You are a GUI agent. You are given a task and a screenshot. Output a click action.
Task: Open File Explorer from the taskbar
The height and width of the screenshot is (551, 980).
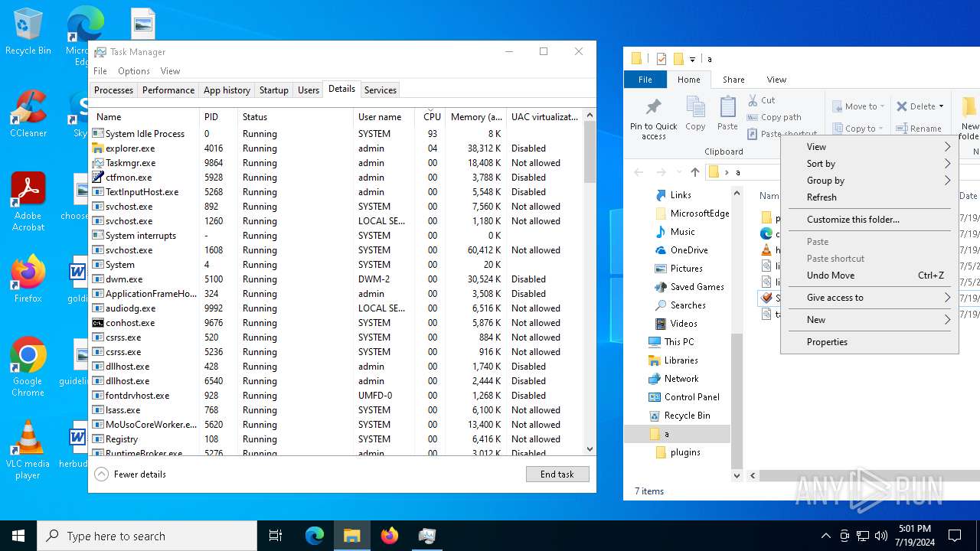[352, 536]
